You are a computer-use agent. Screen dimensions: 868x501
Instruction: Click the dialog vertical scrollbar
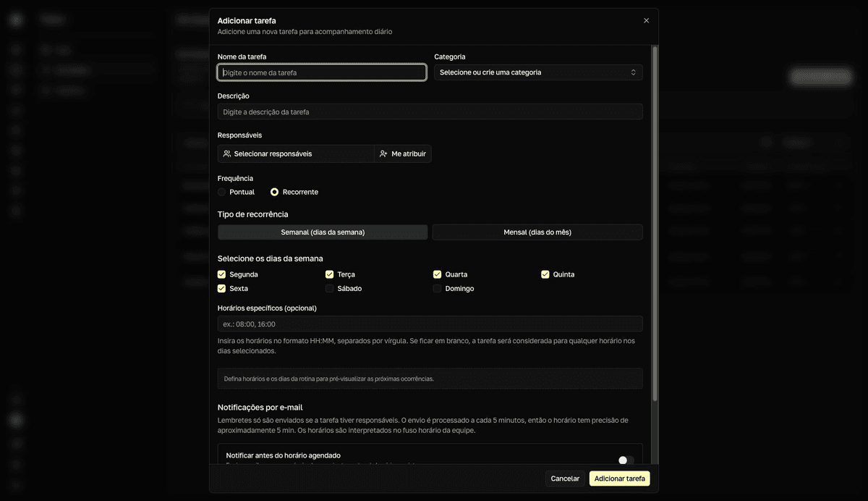(x=655, y=224)
